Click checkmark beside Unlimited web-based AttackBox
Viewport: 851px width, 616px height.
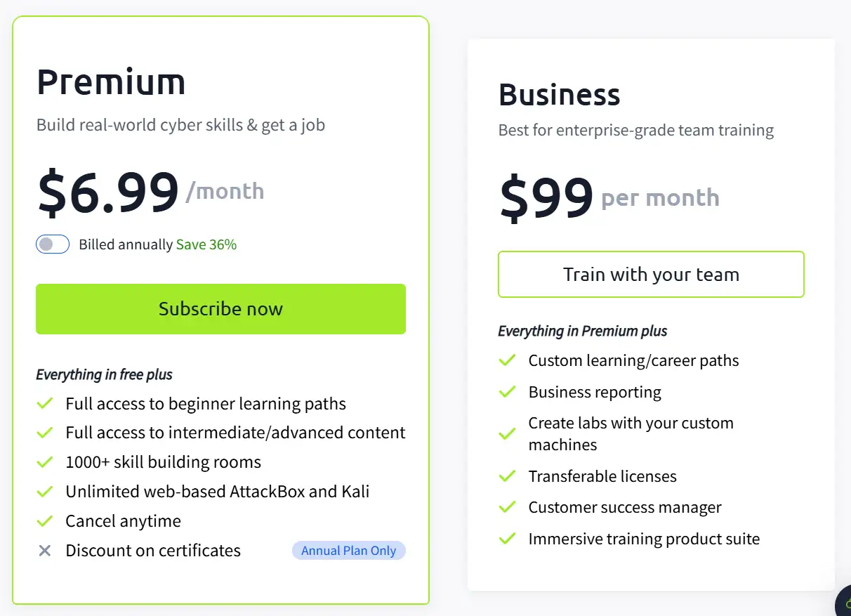click(x=45, y=492)
